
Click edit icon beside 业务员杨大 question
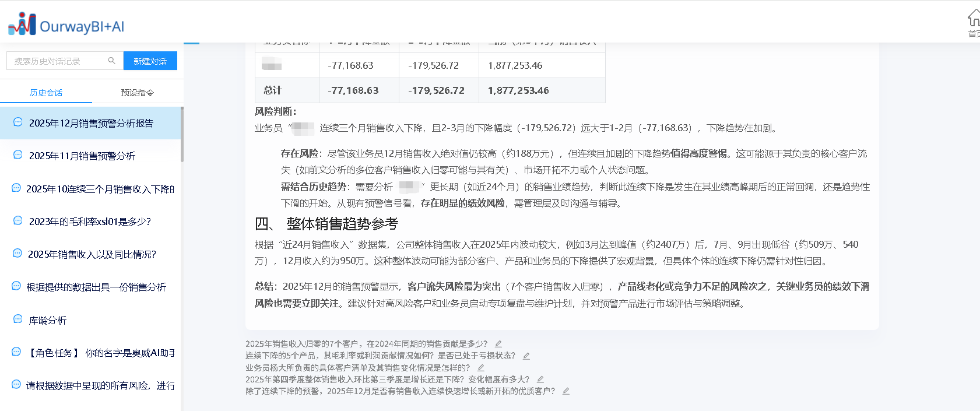coord(481,368)
